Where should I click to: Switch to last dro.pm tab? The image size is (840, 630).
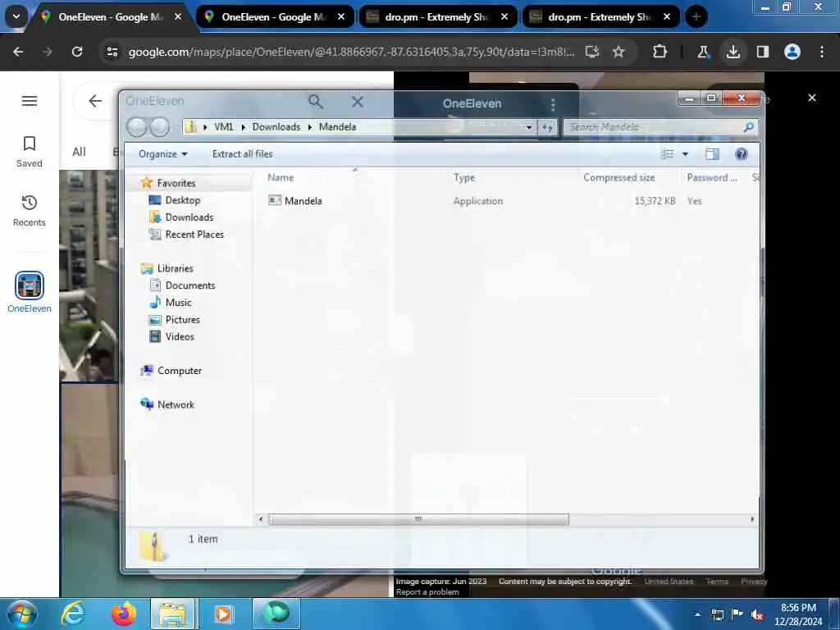tap(600, 16)
